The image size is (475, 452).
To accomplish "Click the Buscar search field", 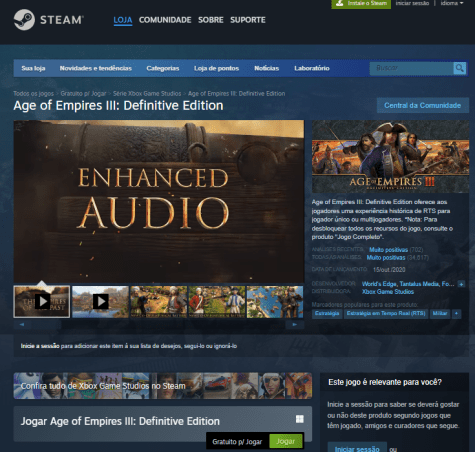I will (x=411, y=68).
